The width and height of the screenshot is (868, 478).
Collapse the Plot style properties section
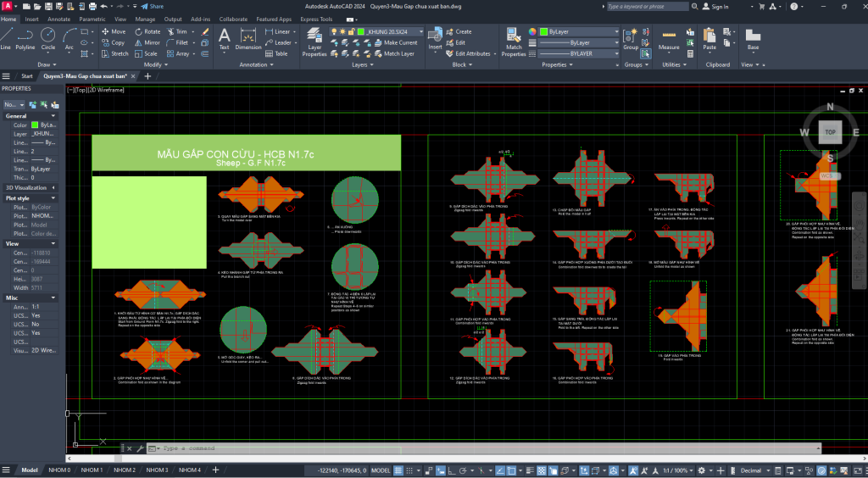pyautogui.click(x=53, y=198)
